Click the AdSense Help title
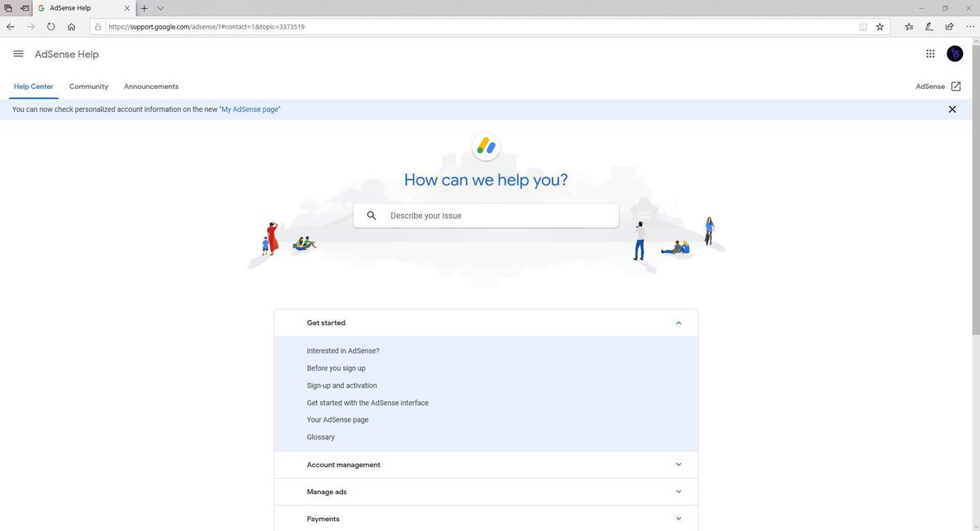 [67, 55]
